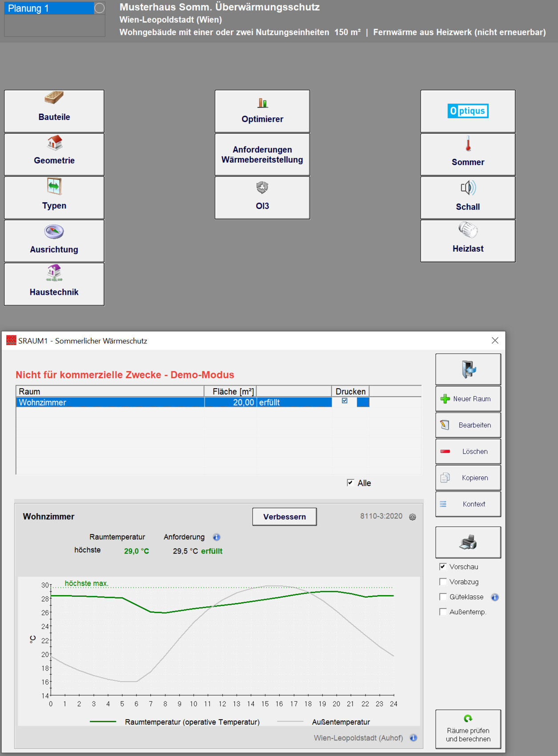Toggle the Alle checkbox
Screen dimensions: 558x756
point(350,483)
